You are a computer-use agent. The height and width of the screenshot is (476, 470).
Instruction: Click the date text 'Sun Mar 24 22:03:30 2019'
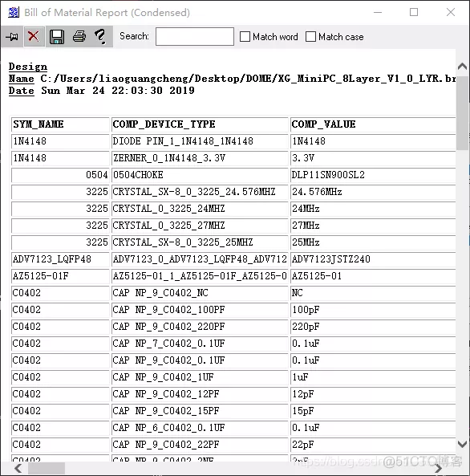click(x=118, y=91)
